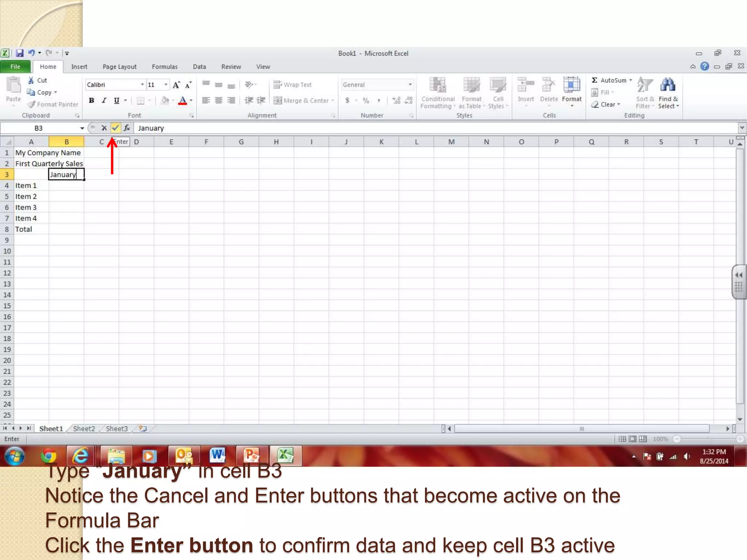This screenshot has width=747, height=560.
Task: Click the Insert Function fx icon
Action: click(127, 128)
